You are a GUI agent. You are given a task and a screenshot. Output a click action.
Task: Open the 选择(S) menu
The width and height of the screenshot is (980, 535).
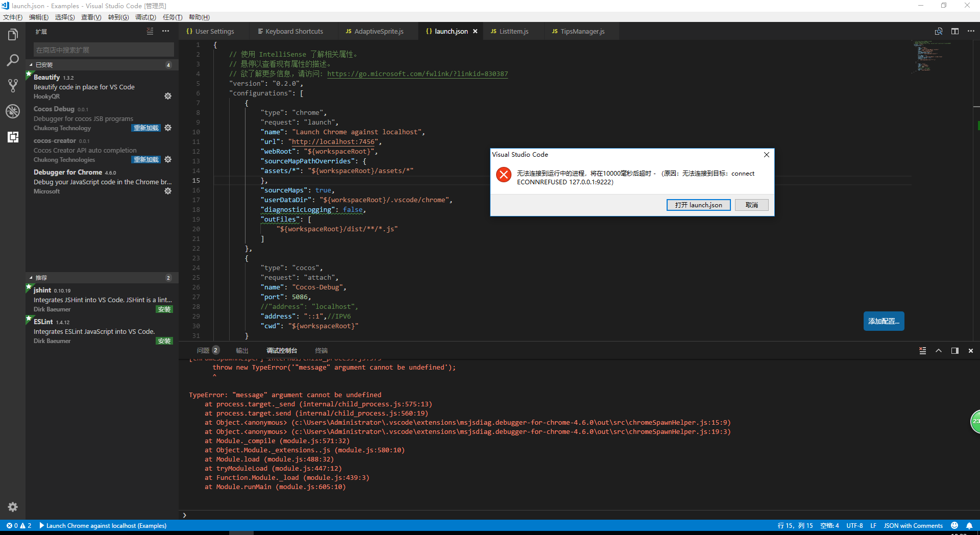(65, 17)
